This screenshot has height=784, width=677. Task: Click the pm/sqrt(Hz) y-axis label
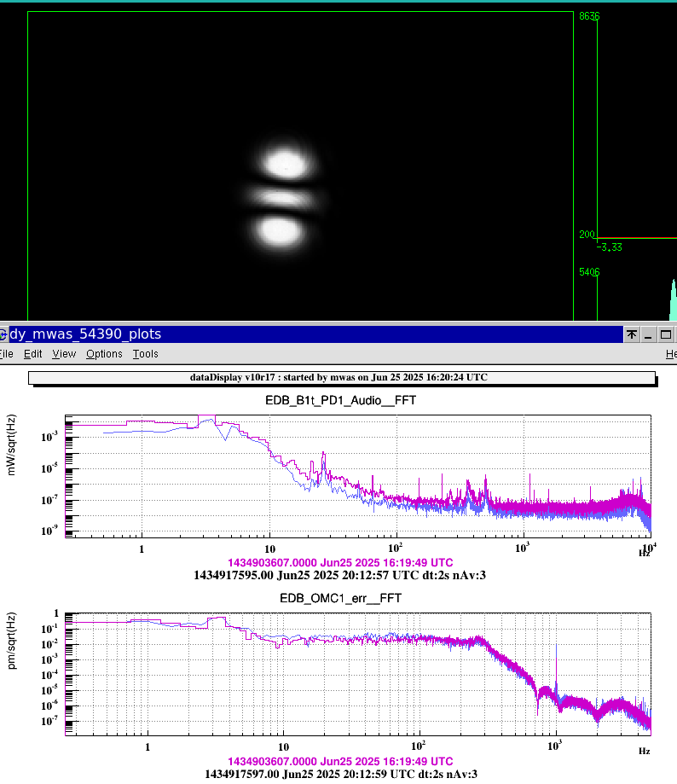pos(11,641)
